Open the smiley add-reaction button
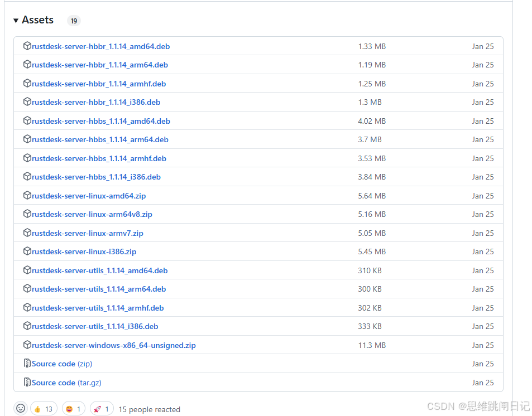This screenshot has height=416, width=532. pos(21,409)
